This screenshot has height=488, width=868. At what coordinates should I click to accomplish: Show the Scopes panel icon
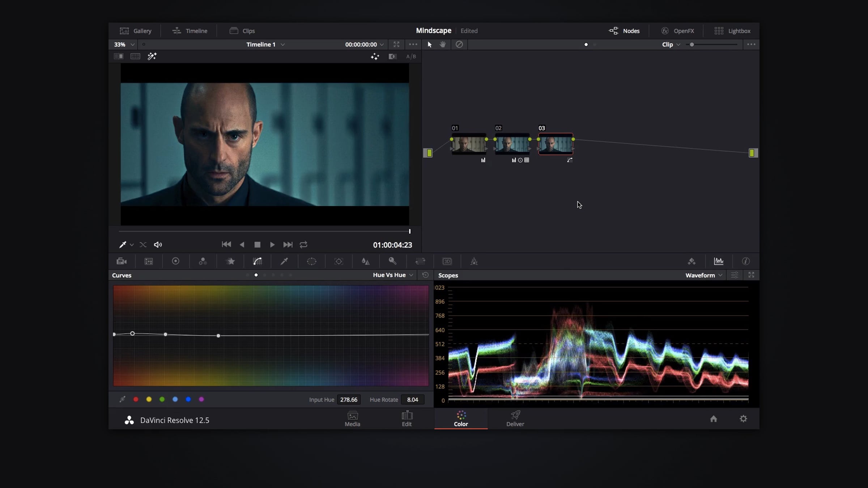click(x=719, y=261)
